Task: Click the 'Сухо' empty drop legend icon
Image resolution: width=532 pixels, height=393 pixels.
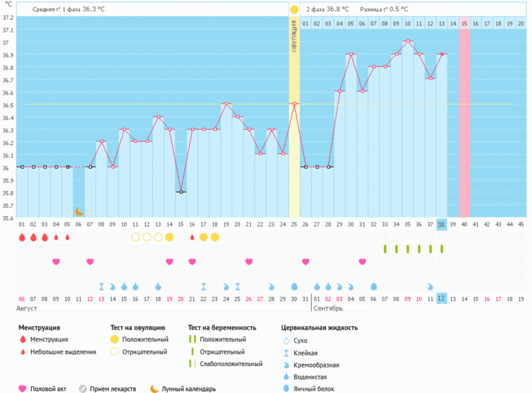Action: click(x=286, y=341)
